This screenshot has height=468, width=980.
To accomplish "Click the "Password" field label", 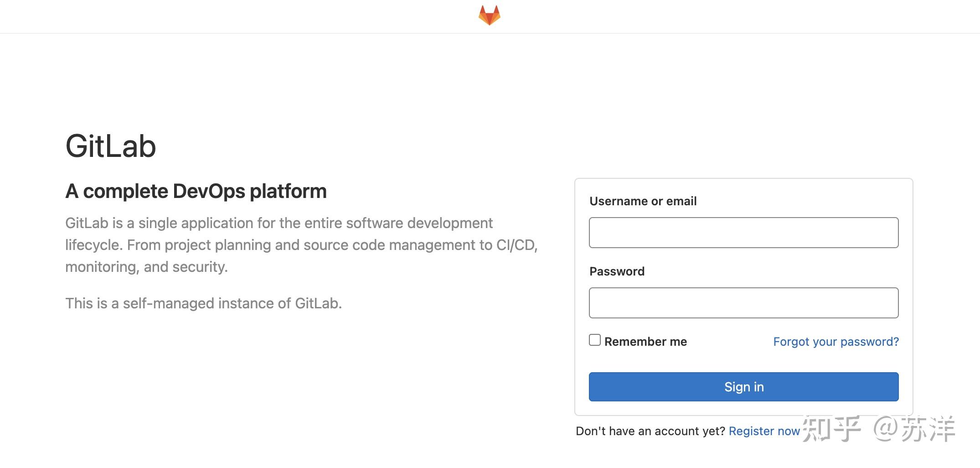I will 617,271.
